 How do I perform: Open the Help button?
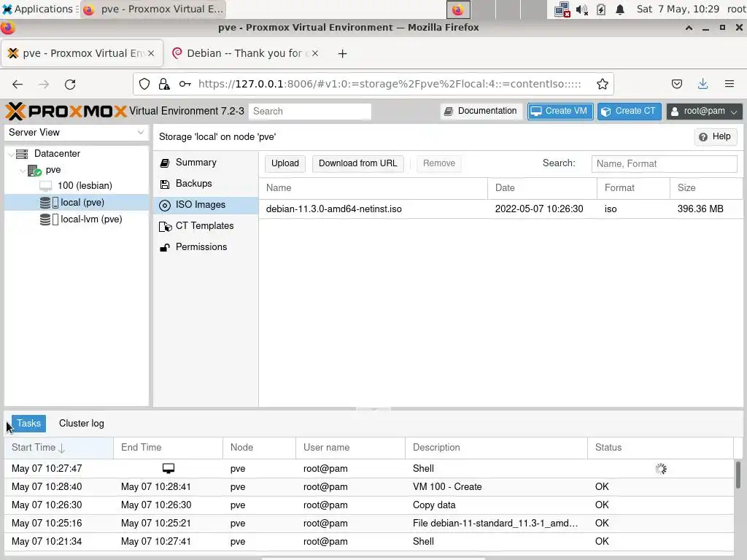[716, 136]
